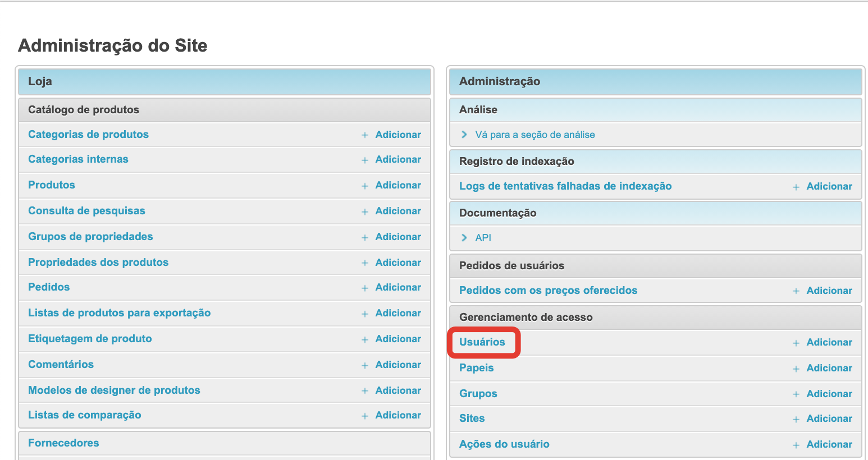Click the chevron beside Vá para a seção de análise
Screen dimensions: 868x460
pos(464,135)
